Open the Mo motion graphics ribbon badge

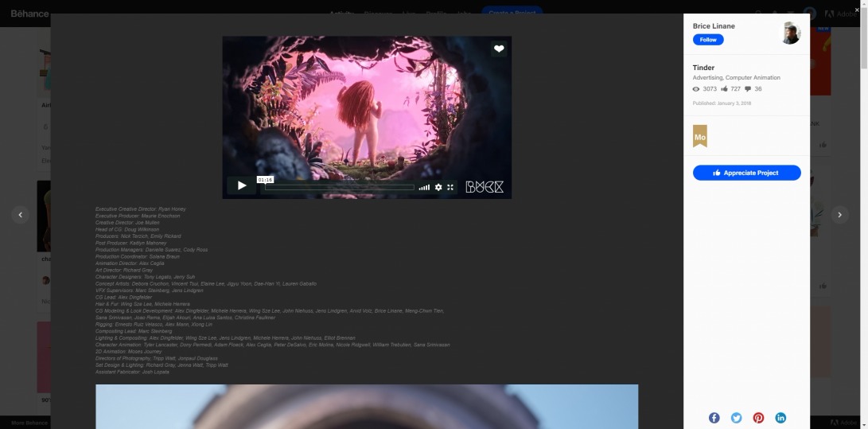click(x=699, y=136)
